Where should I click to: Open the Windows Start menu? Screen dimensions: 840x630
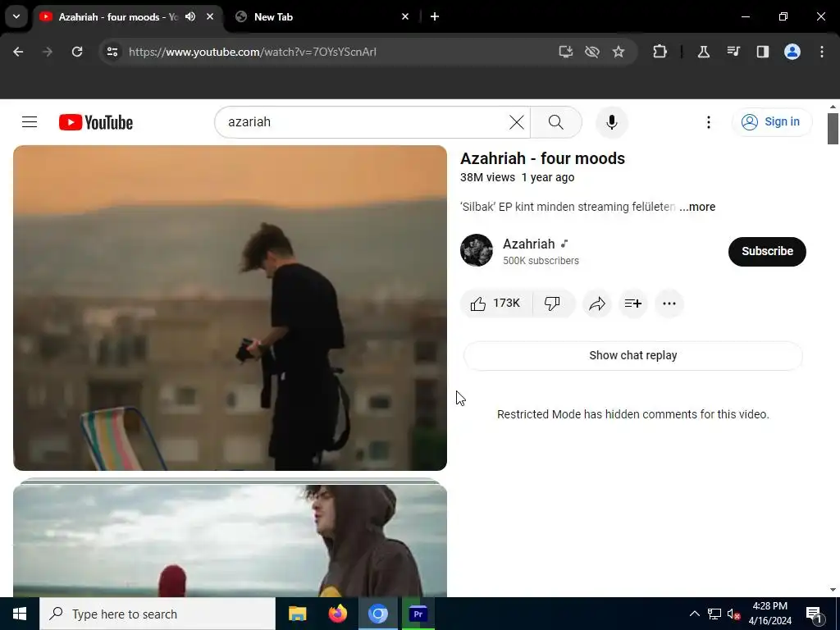pos(20,614)
